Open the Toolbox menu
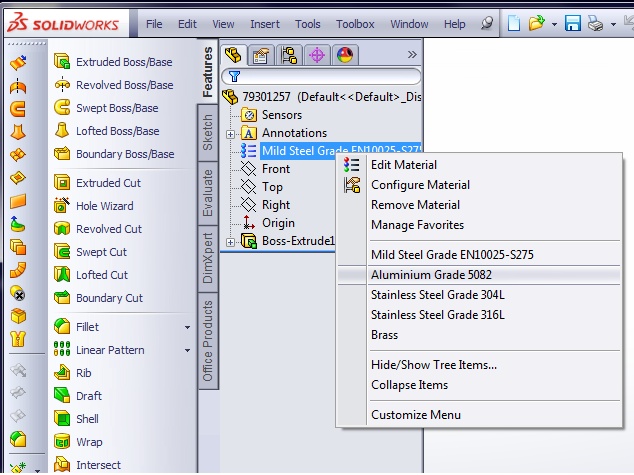The height and width of the screenshot is (475, 634). (x=355, y=24)
